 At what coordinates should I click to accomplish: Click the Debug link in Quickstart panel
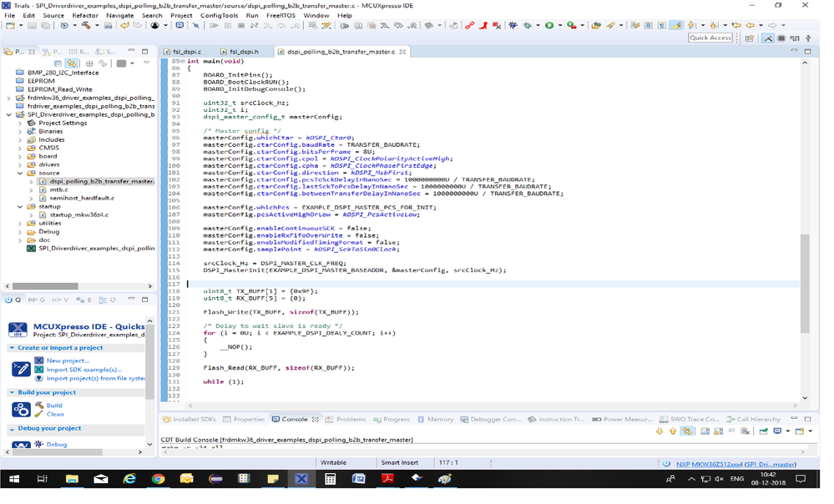[x=57, y=445]
